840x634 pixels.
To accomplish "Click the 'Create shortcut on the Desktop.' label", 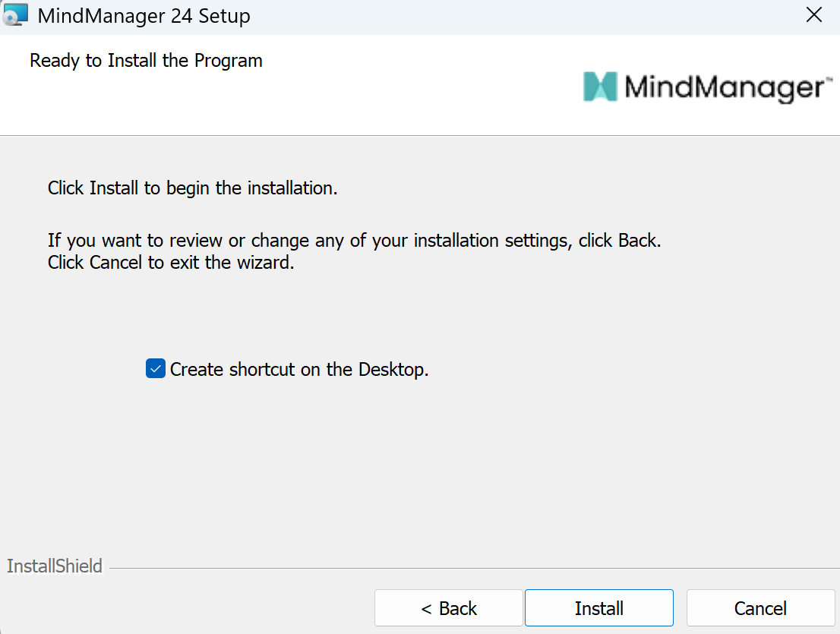I will 299,370.
